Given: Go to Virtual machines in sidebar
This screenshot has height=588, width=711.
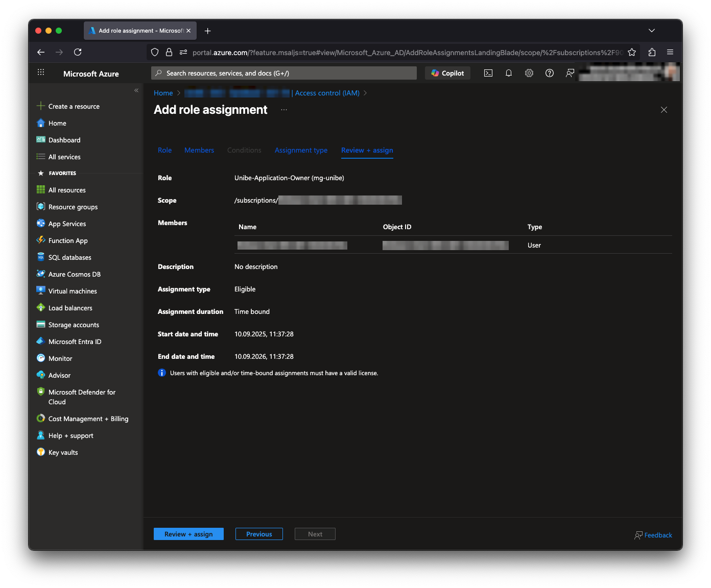Looking at the screenshot, I should [x=73, y=291].
